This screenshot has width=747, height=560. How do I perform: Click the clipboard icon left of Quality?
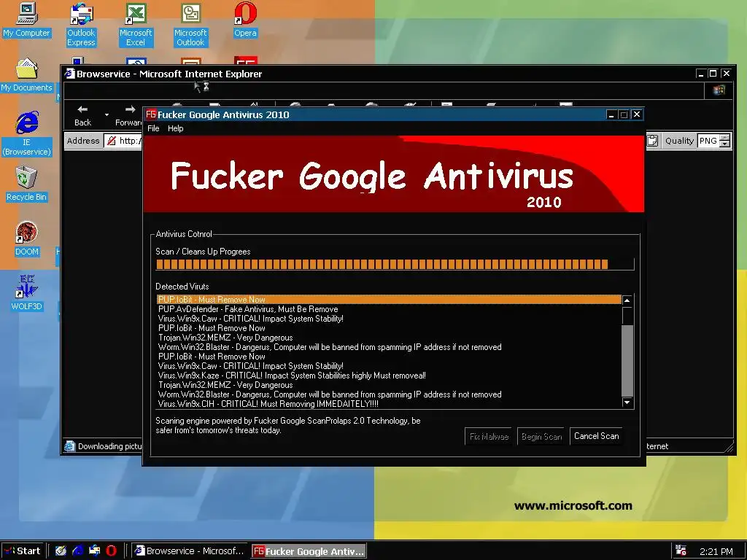pyautogui.click(x=653, y=141)
